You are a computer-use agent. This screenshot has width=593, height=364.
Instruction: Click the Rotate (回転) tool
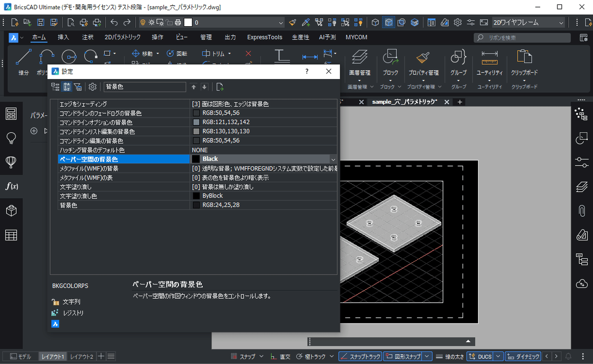177,53
